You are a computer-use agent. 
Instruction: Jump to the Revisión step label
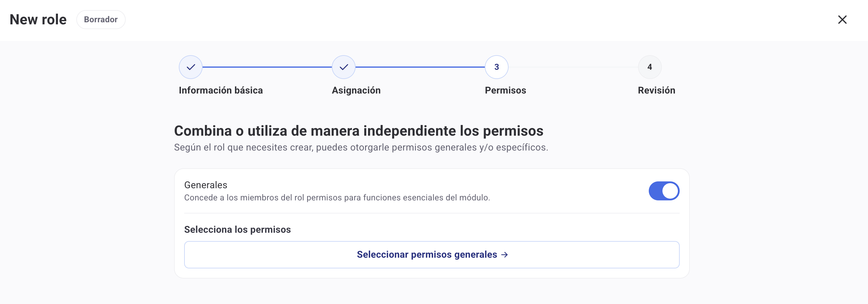pos(656,90)
